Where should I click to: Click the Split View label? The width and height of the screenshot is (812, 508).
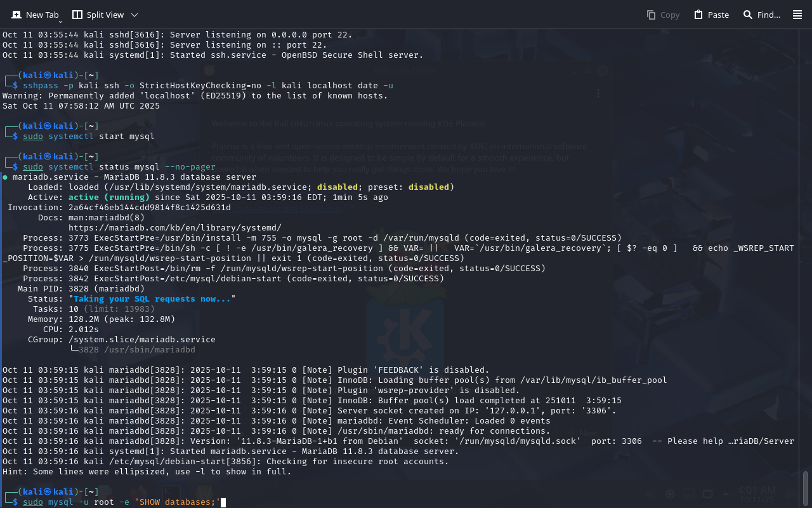[x=105, y=15]
